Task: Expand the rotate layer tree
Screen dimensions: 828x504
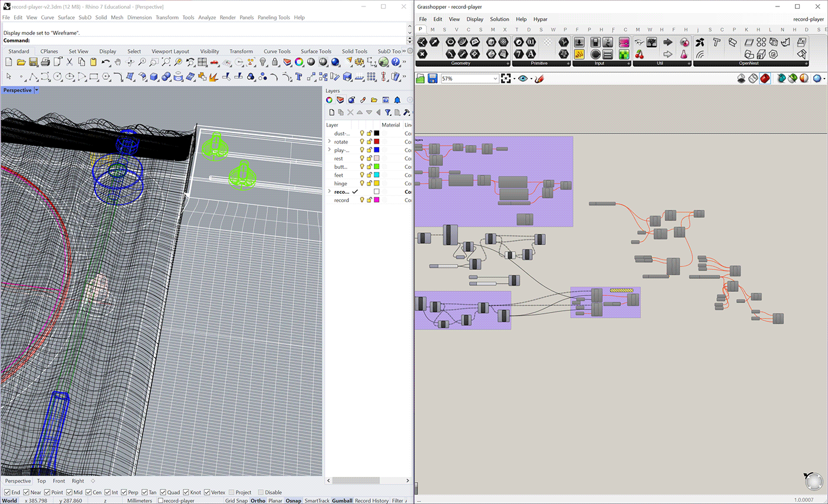Action: click(x=329, y=142)
